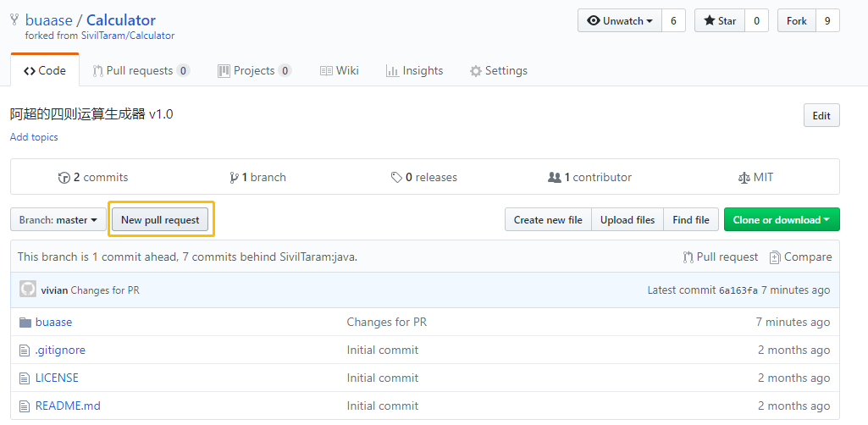
Task: Toggle Star on this repository
Action: tap(720, 21)
